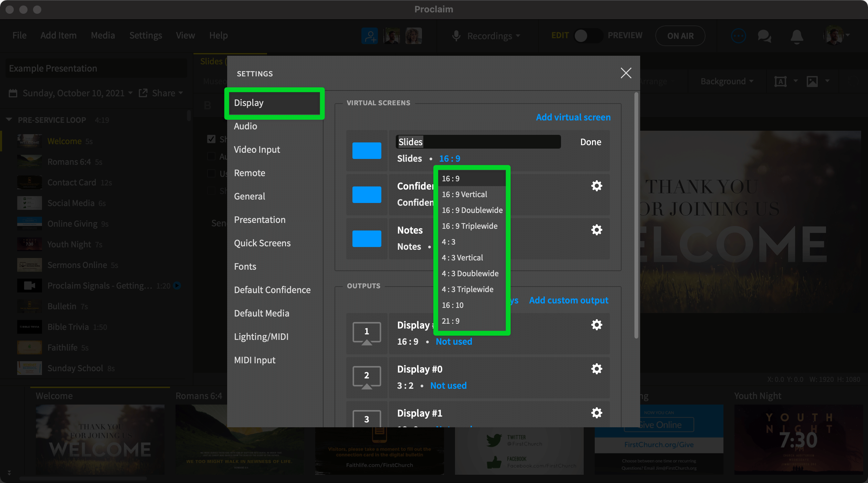Open the chat bubbles icon
Viewport: 868px width, 483px height.
(x=765, y=36)
